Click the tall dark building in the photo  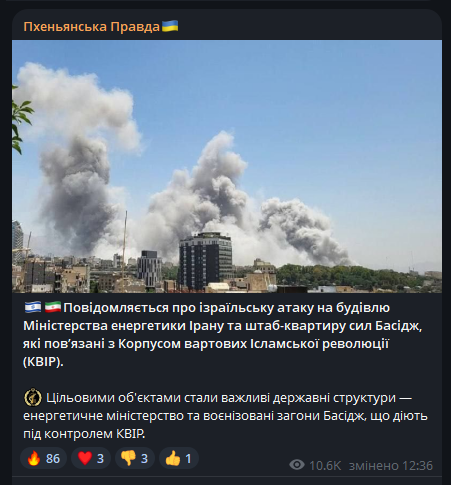coord(205,261)
